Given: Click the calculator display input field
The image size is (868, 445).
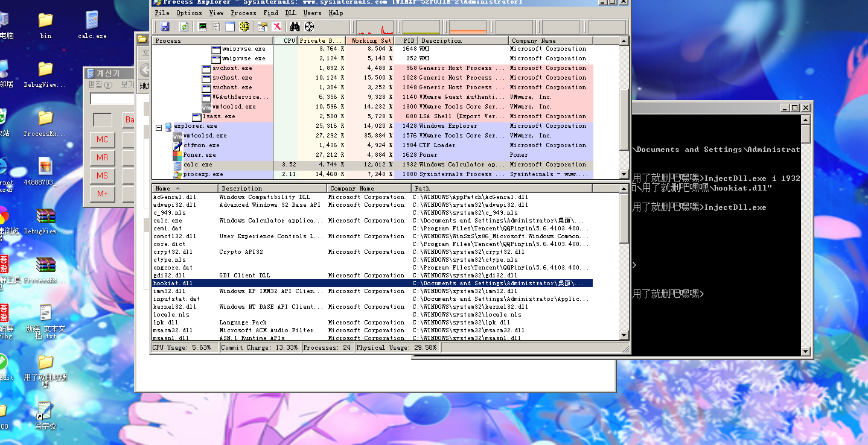Looking at the screenshot, I should coord(112,98).
